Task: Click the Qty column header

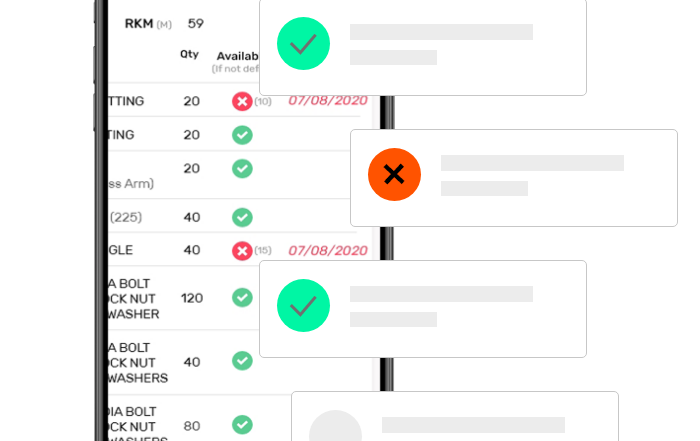Action: 189,54
